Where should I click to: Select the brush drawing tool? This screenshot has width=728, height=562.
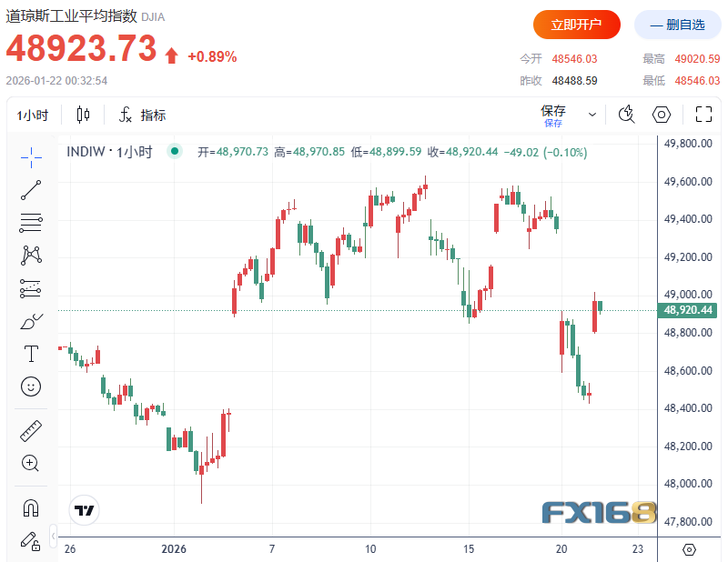point(31,321)
